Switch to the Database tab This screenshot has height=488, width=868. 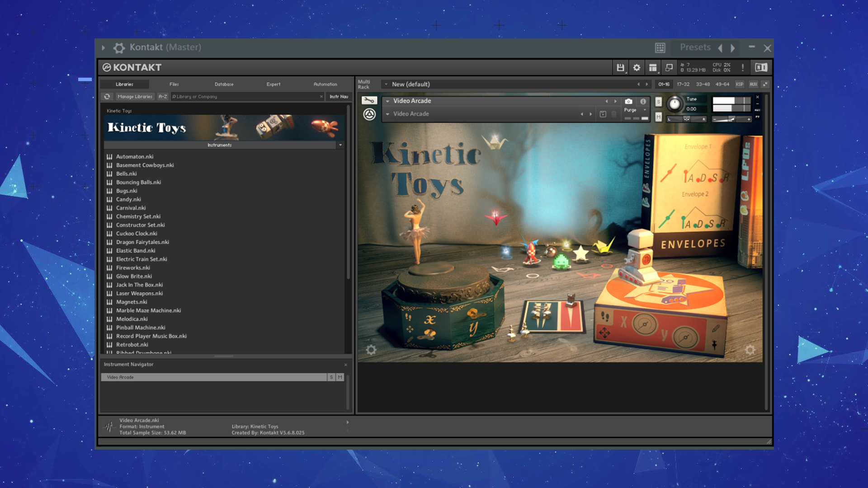pos(224,84)
